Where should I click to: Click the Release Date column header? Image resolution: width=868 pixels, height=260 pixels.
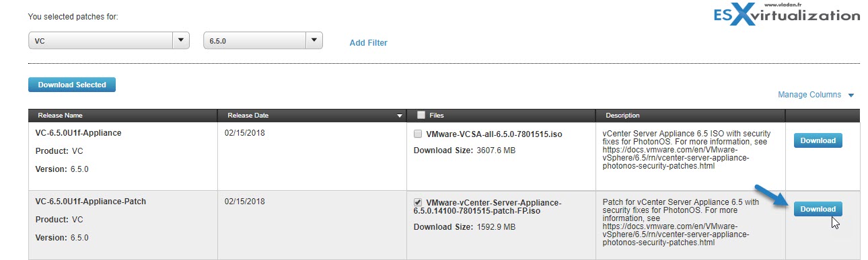pos(248,116)
